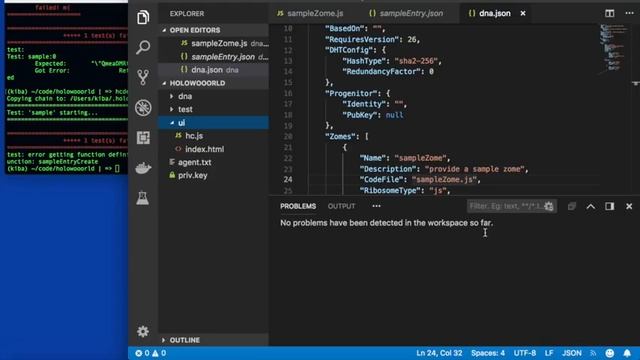Open the Search view in activity bar
640x360 pixels.
[x=143, y=47]
